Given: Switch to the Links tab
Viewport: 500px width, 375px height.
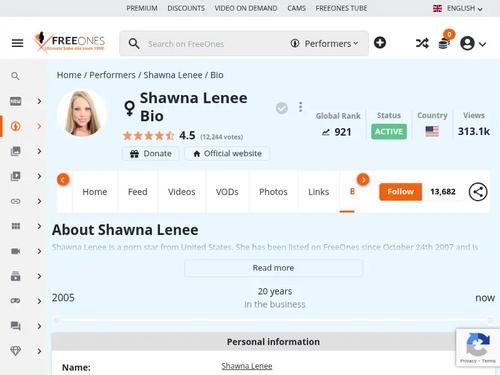Looking at the screenshot, I should (319, 192).
